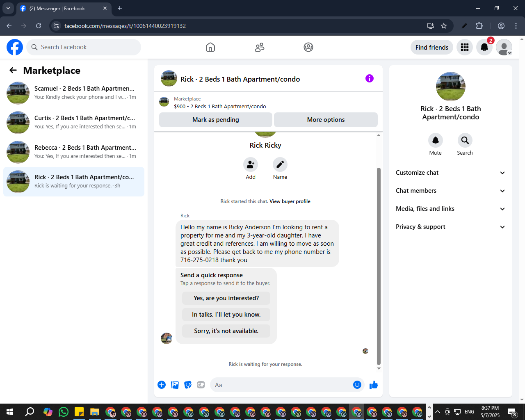This screenshot has width=525, height=420.
Task: Add people to chat icon
Action: coord(251,164)
